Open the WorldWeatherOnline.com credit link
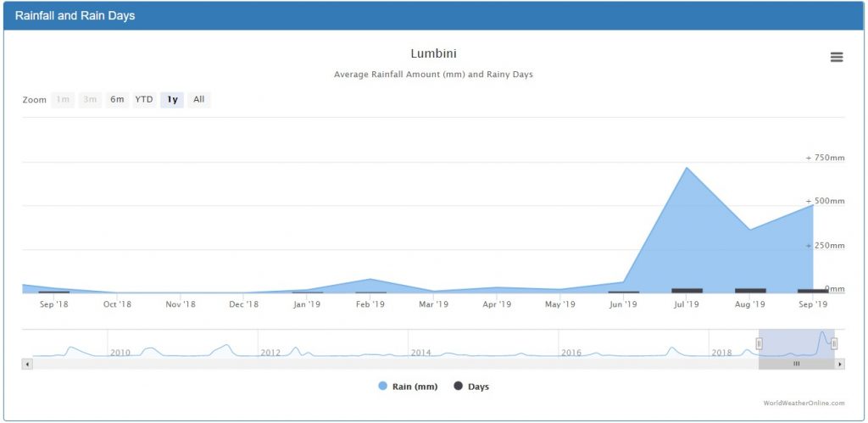This screenshot has height=423, width=868. (804, 404)
